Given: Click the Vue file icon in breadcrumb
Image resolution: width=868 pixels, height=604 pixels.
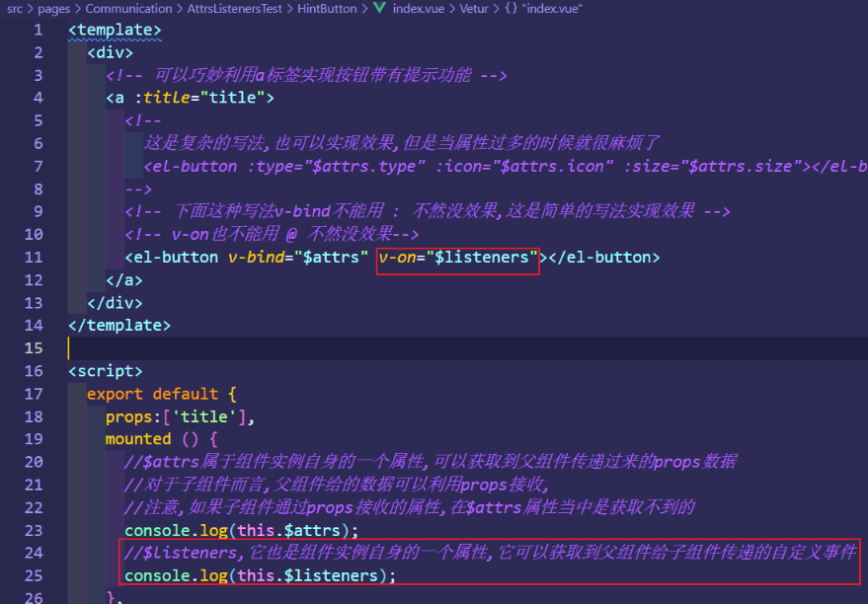Looking at the screenshot, I should point(379,8).
